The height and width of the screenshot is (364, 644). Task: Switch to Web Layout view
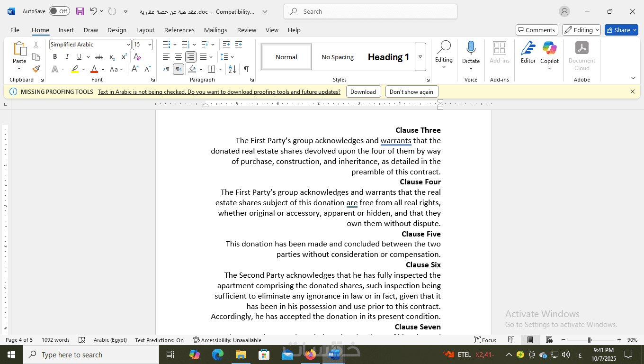pos(549,340)
